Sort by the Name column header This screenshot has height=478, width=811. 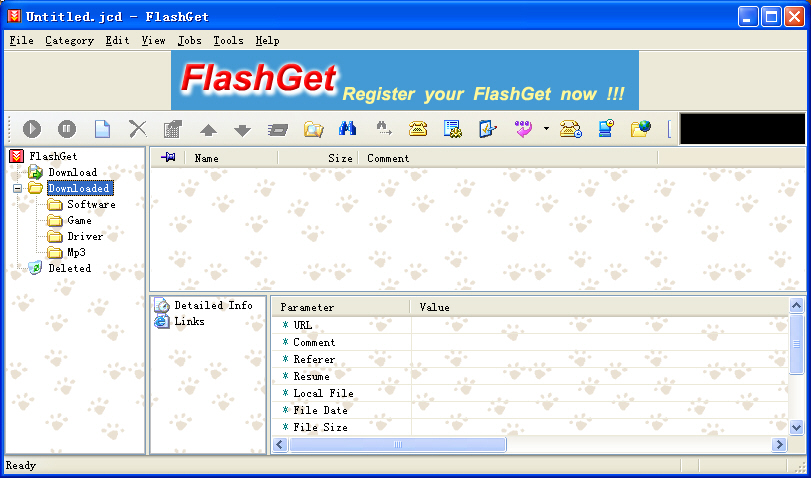tap(231, 158)
